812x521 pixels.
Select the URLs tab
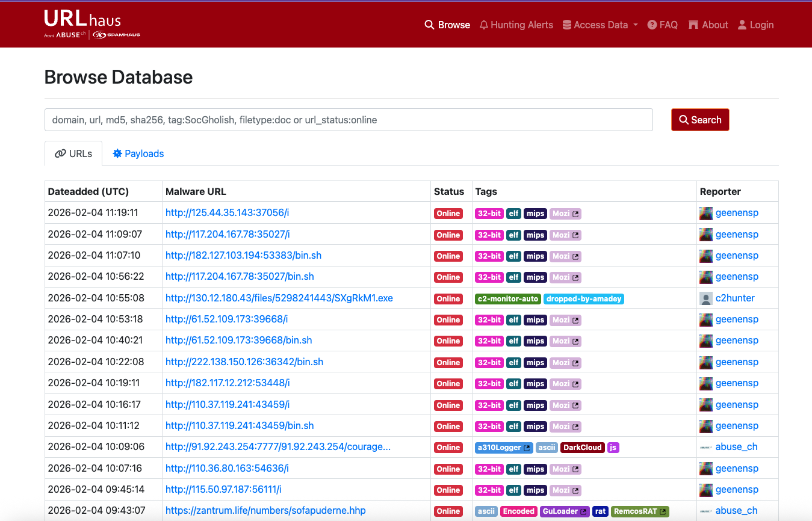[73, 153]
